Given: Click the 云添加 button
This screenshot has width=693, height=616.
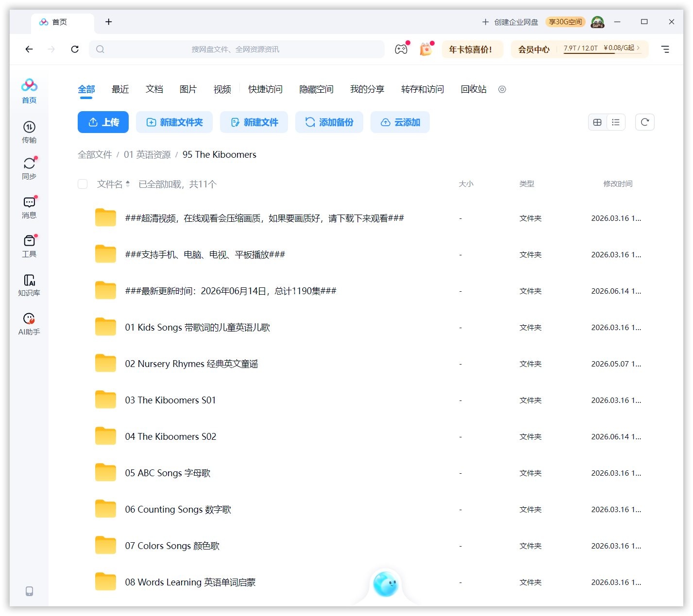Looking at the screenshot, I should tap(400, 122).
